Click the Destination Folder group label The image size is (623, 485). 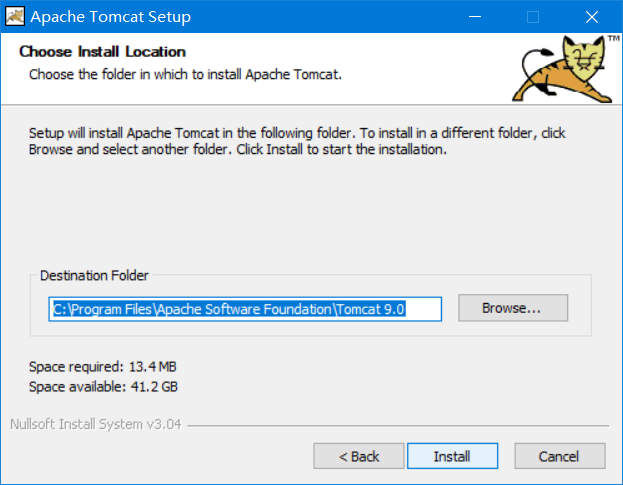(x=94, y=275)
